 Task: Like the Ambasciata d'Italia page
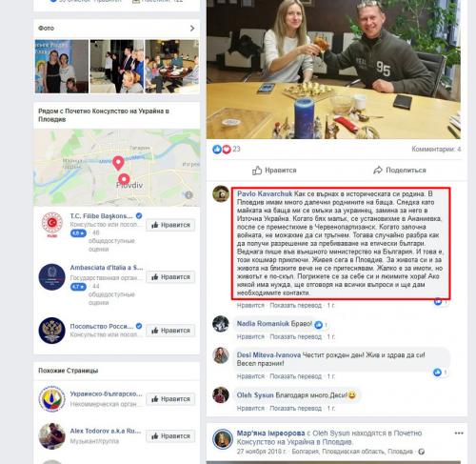click(170, 277)
